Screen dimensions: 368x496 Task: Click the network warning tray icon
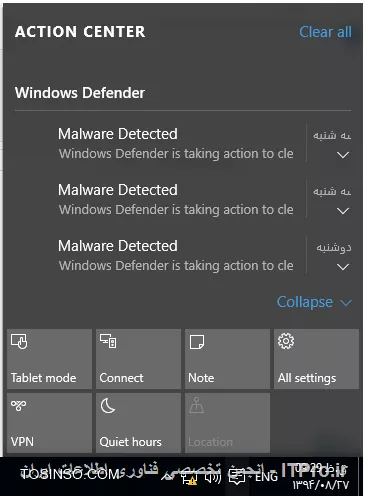pyautogui.click(x=189, y=479)
